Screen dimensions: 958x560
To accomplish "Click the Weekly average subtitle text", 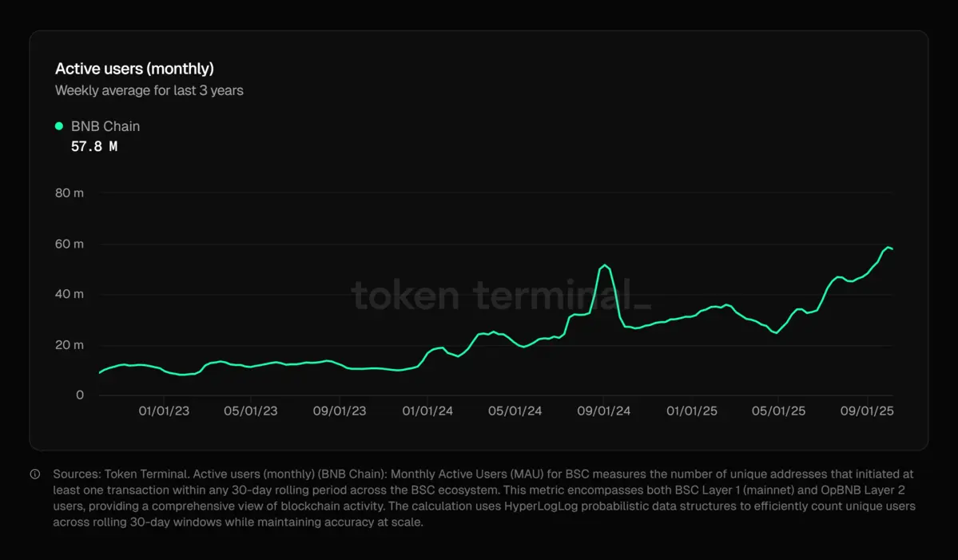I will coord(149,91).
